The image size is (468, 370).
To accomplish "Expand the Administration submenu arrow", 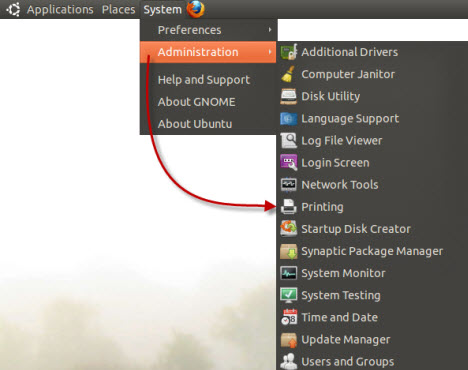I will [270, 52].
